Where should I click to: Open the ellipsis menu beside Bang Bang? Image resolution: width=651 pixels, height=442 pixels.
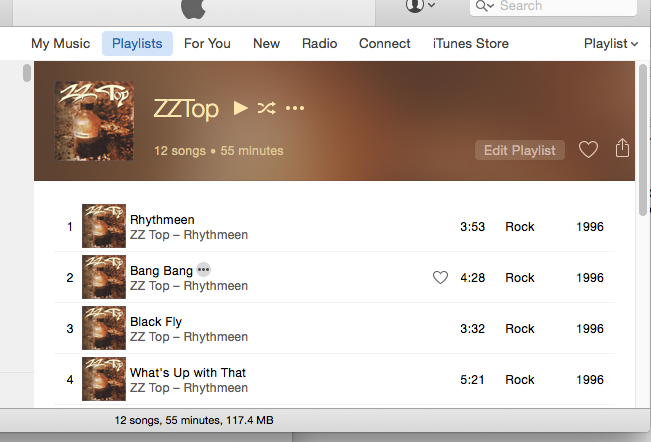click(x=203, y=270)
